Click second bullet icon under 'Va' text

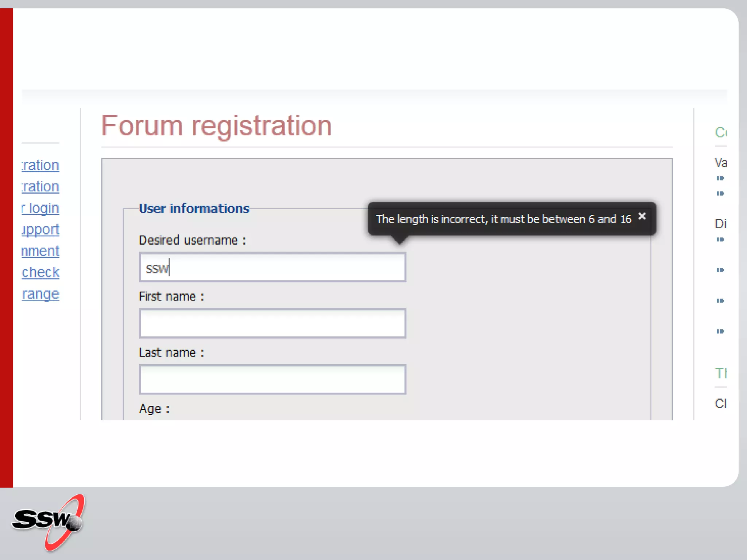pos(720,194)
